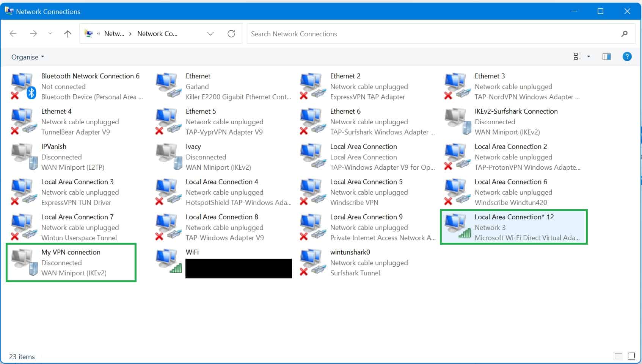Select Local Area Connection 4 HotspotShield icon
This screenshot has width=642, height=364.
[169, 192]
